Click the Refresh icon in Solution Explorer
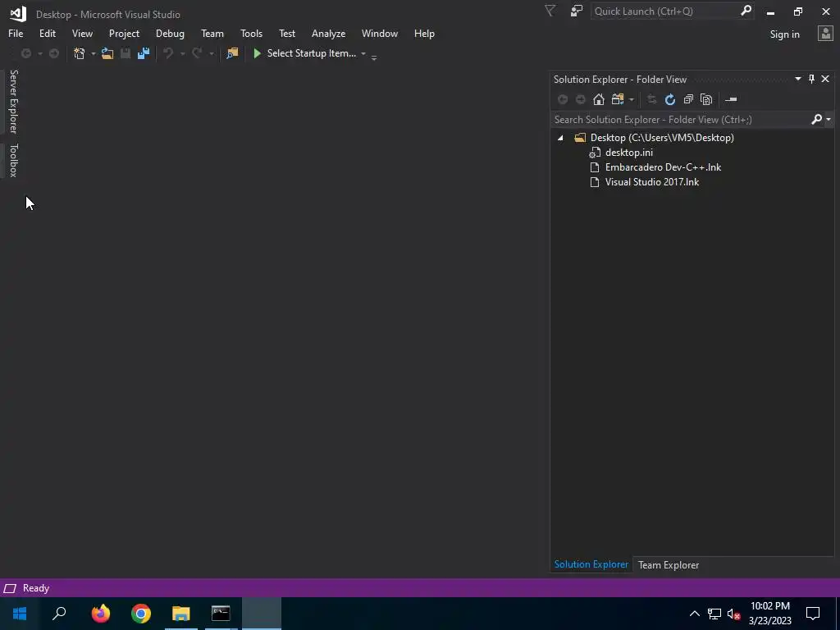 [669, 99]
